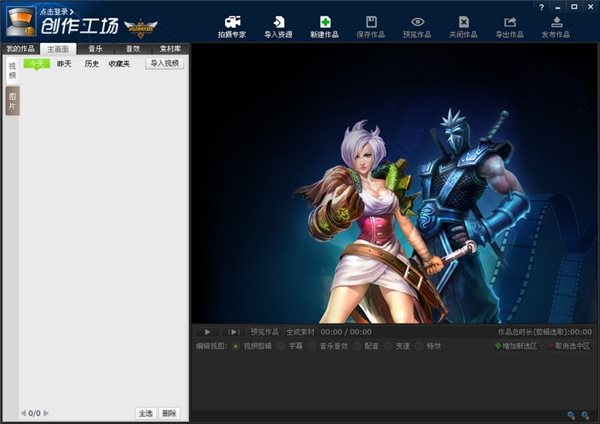Click the 生成素材 button
This screenshot has width=600, height=424.
tap(300, 332)
